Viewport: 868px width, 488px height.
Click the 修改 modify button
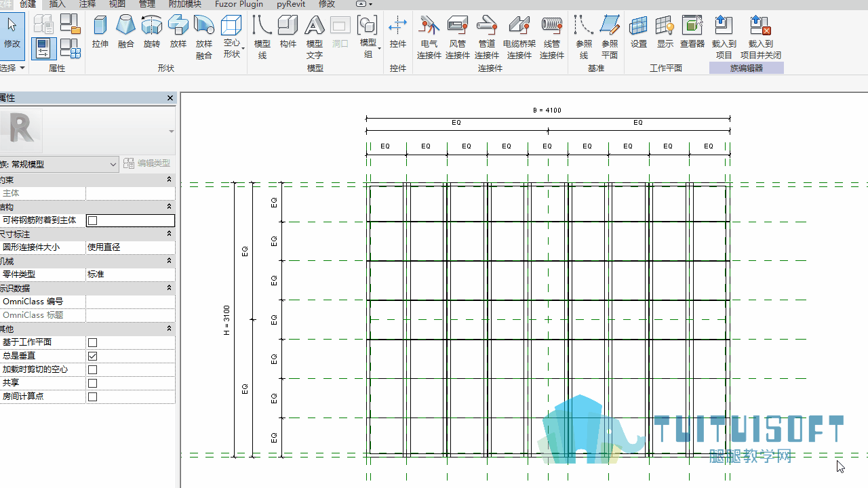(x=12, y=34)
